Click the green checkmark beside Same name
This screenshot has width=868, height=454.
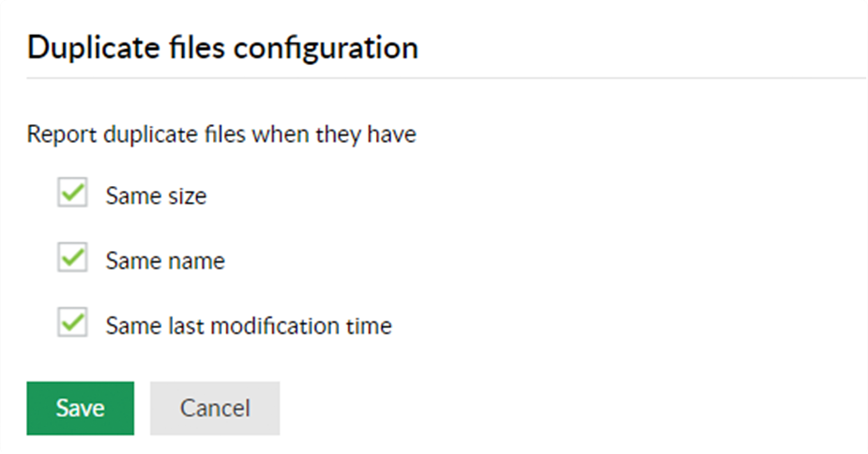coord(73,259)
